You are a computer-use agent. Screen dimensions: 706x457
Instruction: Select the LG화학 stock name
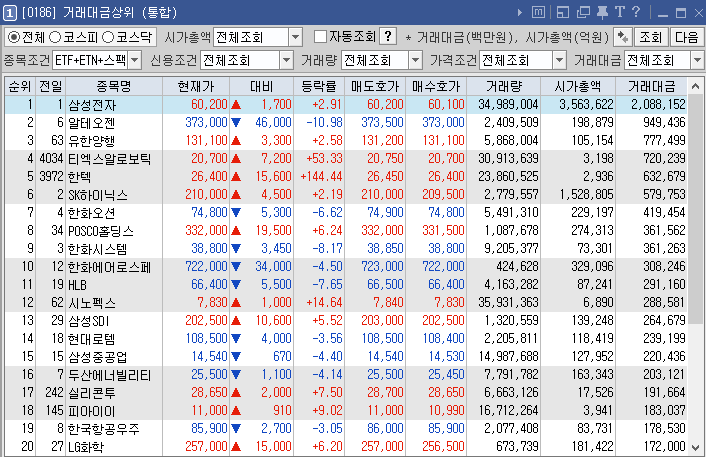pyautogui.click(x=86, y=447)
